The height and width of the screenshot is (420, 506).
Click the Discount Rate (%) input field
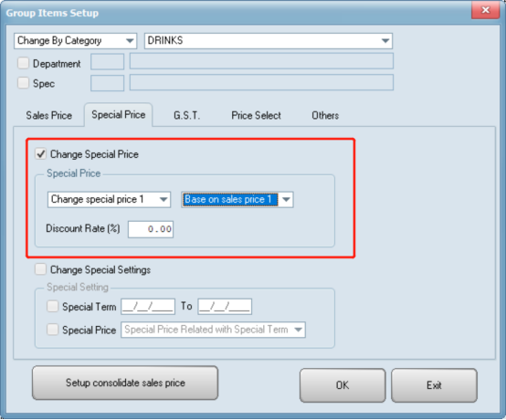(151, 229)
